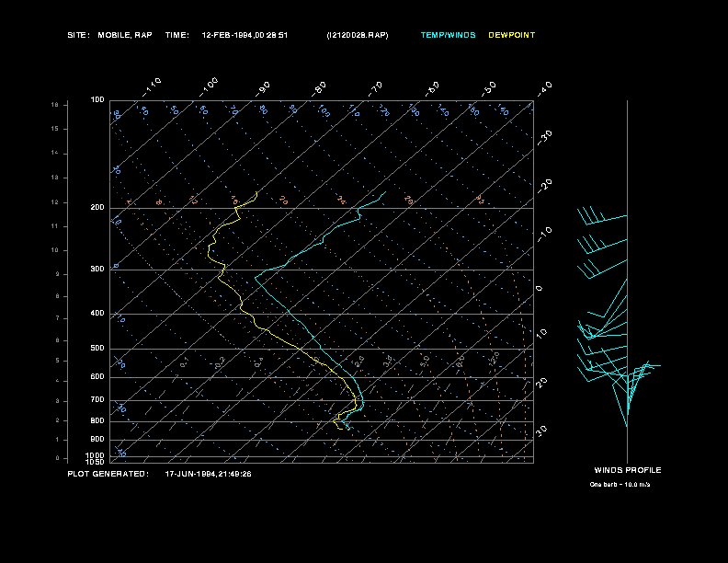728x563 pixels.
Task: Click the 12 km mark on height axis
Action: click(x=55, y=202)
